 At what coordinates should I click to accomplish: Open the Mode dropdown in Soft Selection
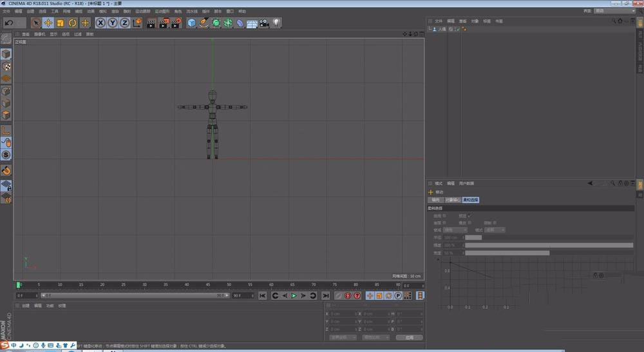[495, 230]
